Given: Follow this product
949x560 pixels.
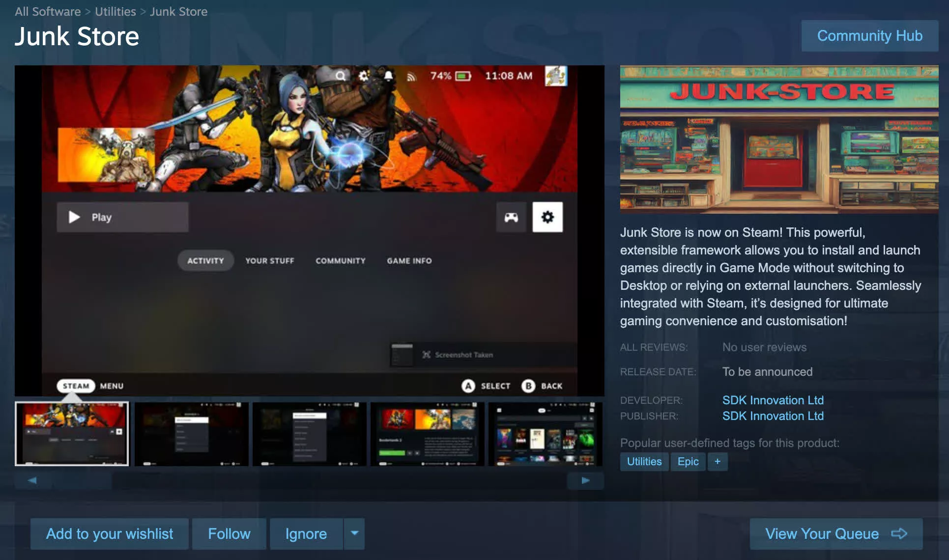Looking at the screenshot, I should tap(229, 533).
